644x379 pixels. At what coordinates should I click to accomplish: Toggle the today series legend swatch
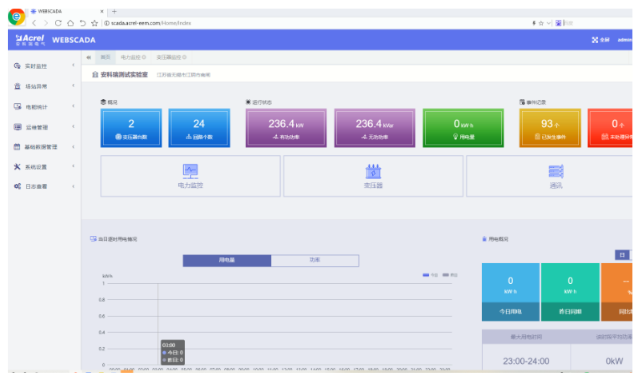click(426, 275)
